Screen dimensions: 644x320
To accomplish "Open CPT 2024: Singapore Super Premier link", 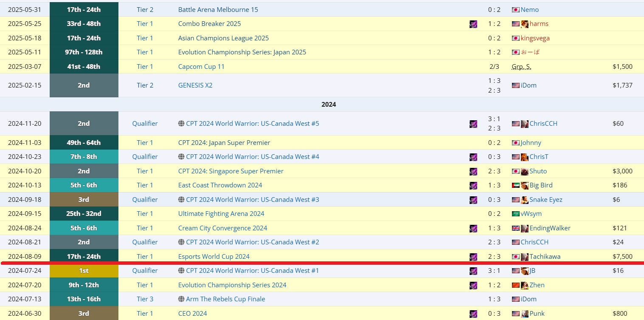I will click(x=231, y=171).
